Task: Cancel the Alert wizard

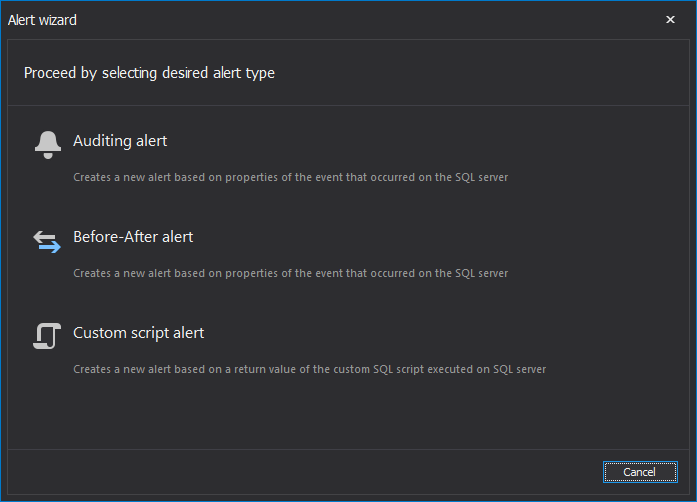Action: coord(640,472)
